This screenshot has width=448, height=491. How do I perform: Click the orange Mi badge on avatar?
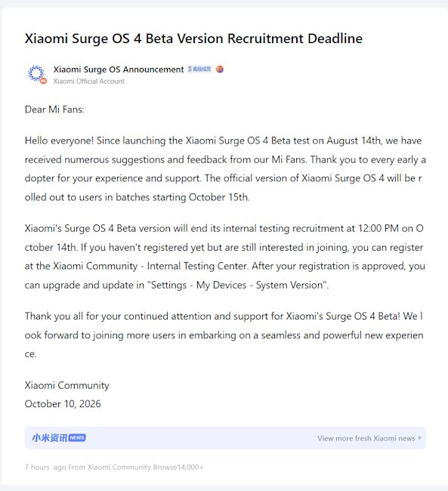[x=44, y=81]
